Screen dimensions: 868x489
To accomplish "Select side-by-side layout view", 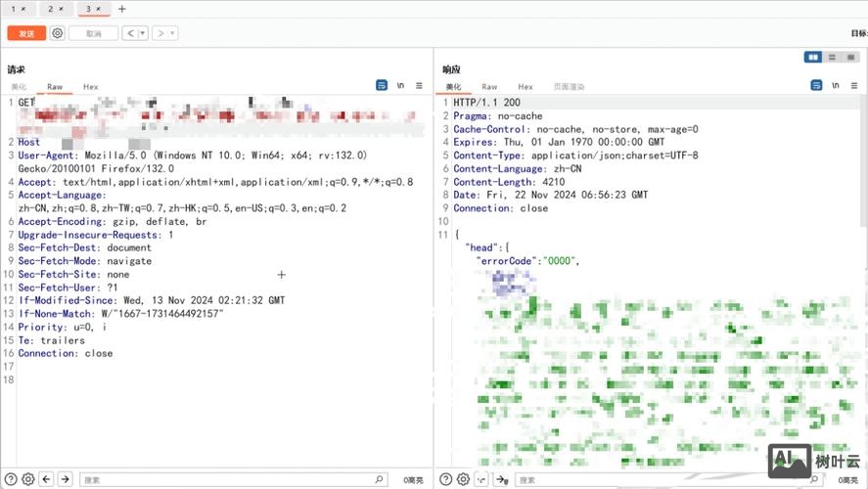I will pyautogui.click(x=813, y=57).
